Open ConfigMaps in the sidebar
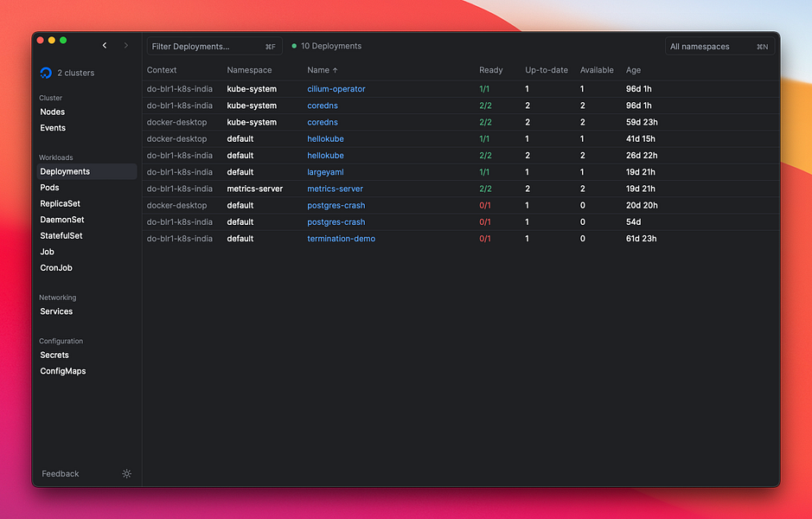The height and width of the screenshot is (519, 812). pyautogui.click(x=62, y=371)
